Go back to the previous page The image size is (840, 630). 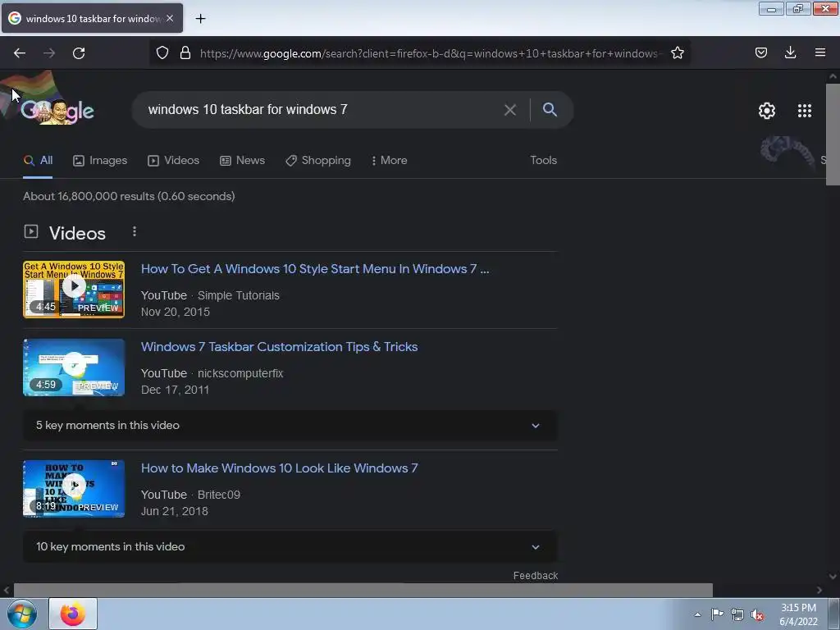pos(20,53)
